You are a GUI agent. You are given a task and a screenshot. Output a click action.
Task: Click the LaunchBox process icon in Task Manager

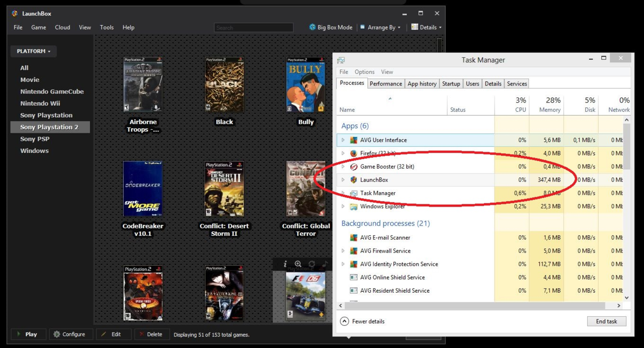pyautogui.click(x=354, y=180)
